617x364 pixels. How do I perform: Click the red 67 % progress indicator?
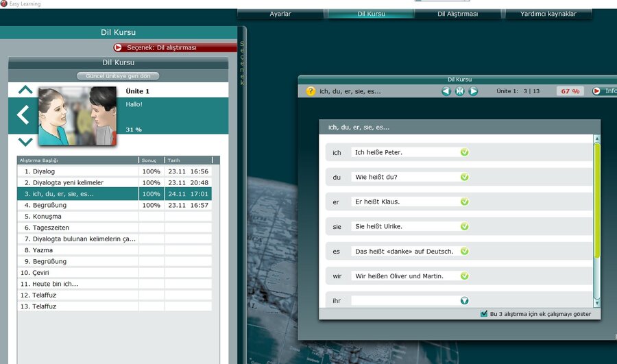570,91
